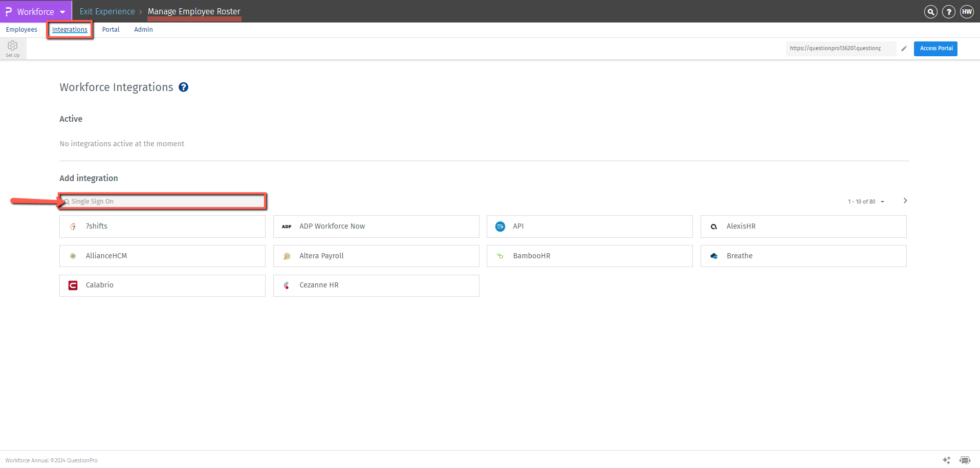Open the chat feedback icon in footer
The width and height of the screenshot is (980, 468).
pyautogui.click(x=965, y=460)
